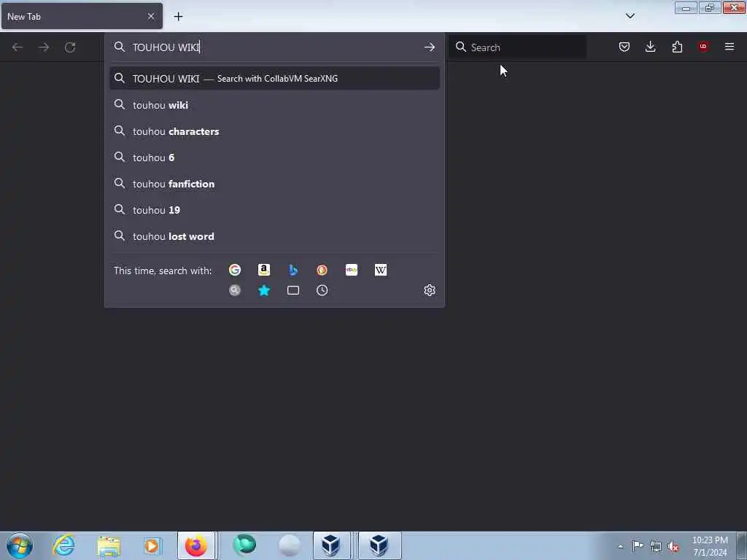Search open tabs via the tab icon
The width and height of the screenshot is (747, 560).
293,290
